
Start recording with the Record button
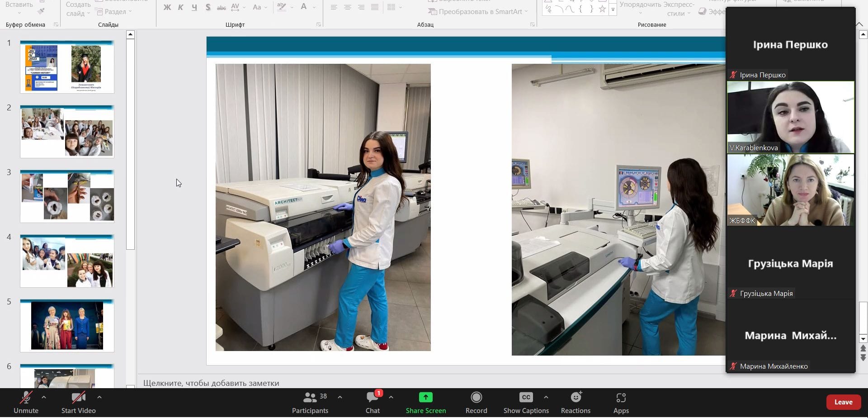(x=476, y=402)
